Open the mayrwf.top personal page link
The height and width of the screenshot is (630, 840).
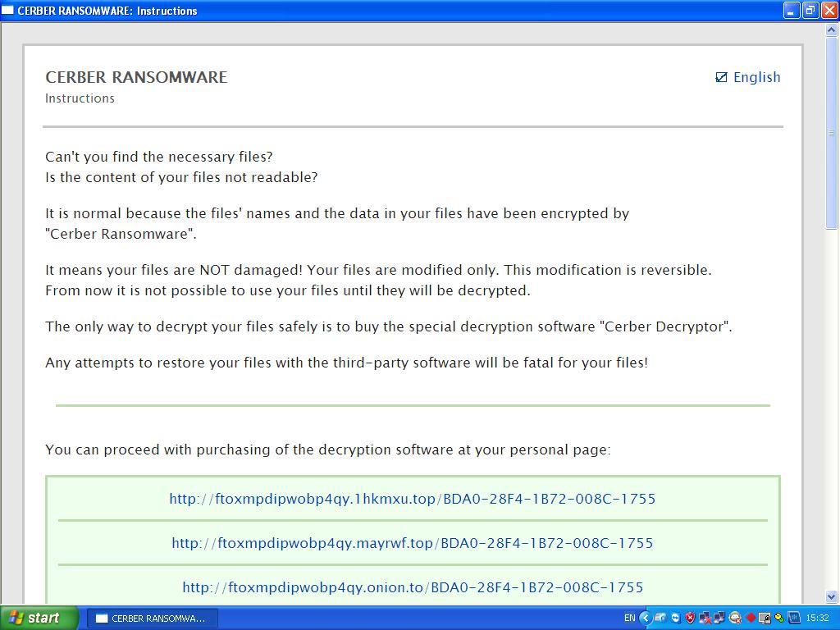[x=412, y=543]
